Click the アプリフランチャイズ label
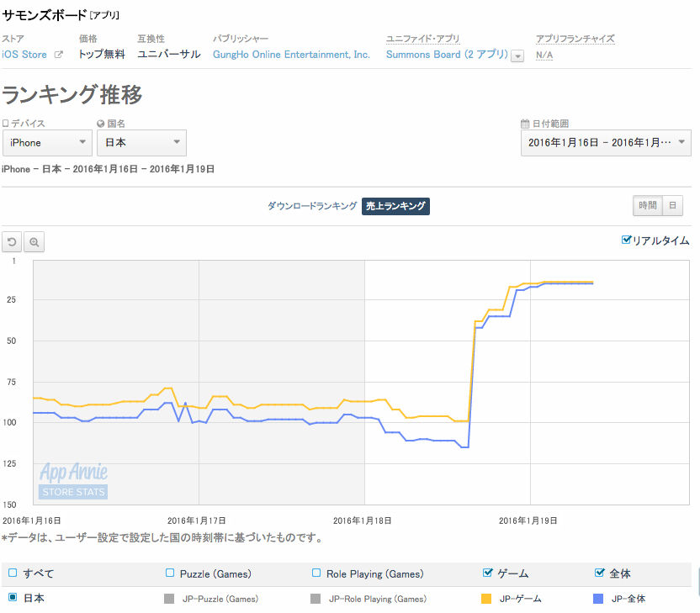 point(575,39)
